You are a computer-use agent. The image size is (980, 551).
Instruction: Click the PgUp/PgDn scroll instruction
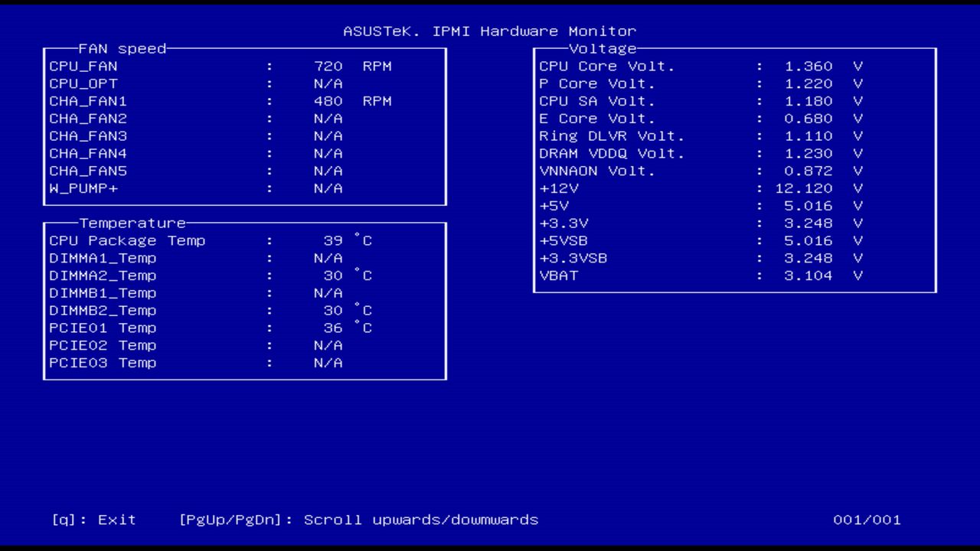(x=358, y=520)
